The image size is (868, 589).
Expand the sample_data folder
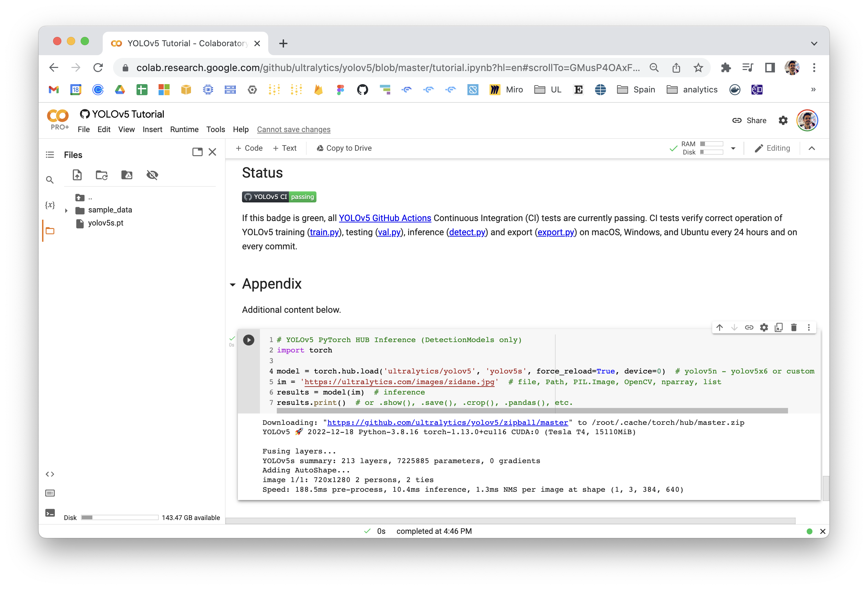click(66, 210)
